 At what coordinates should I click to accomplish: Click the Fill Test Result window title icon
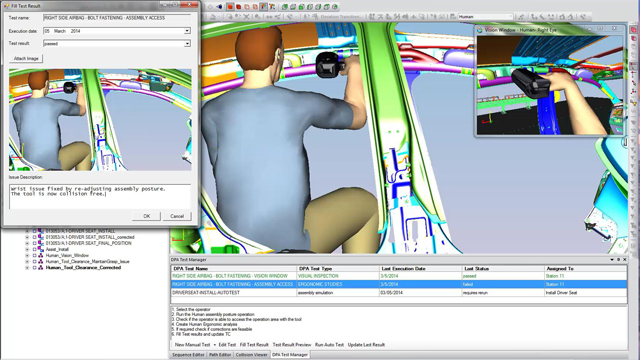click(6, 6)
